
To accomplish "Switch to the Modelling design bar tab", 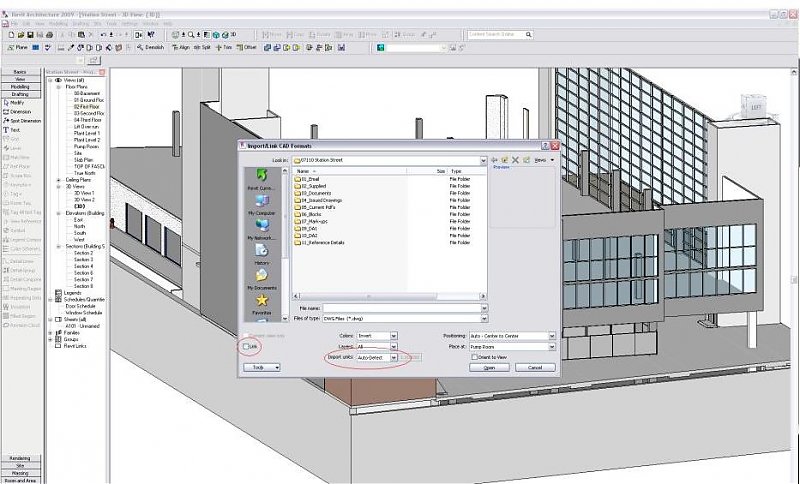I will point(20,87).
